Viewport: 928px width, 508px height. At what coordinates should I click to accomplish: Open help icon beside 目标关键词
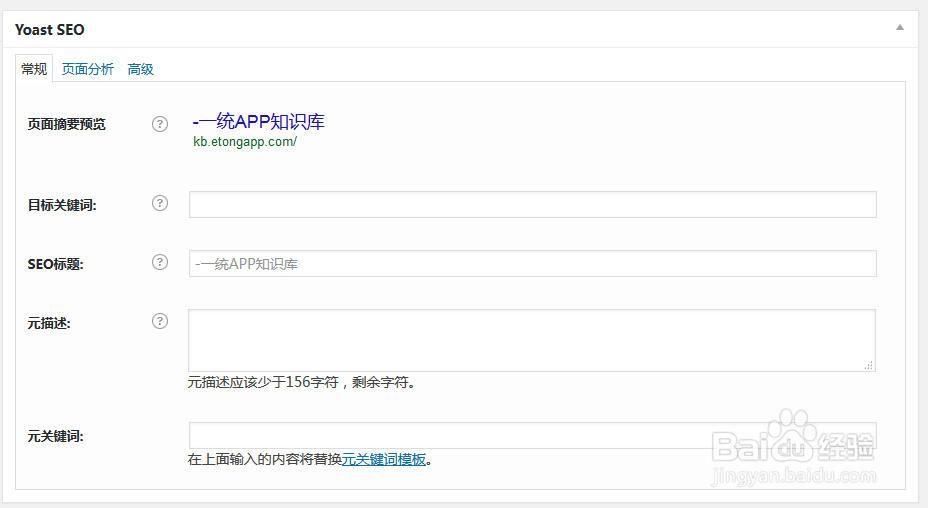tap(160, 203)
